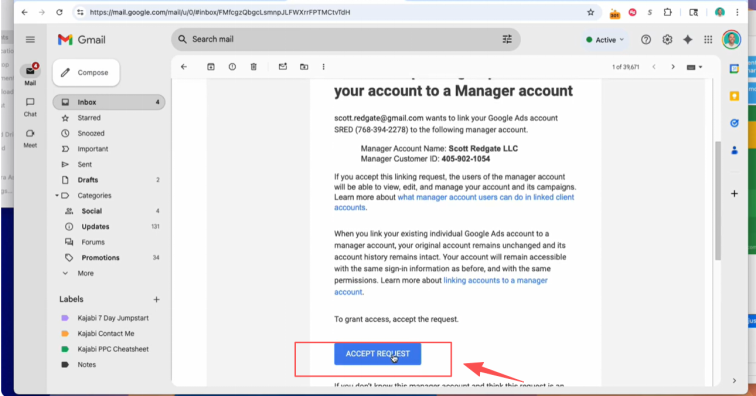Screen dimensions: 756x396
Task: Open the manager account users link
Action: pos(486,197)
